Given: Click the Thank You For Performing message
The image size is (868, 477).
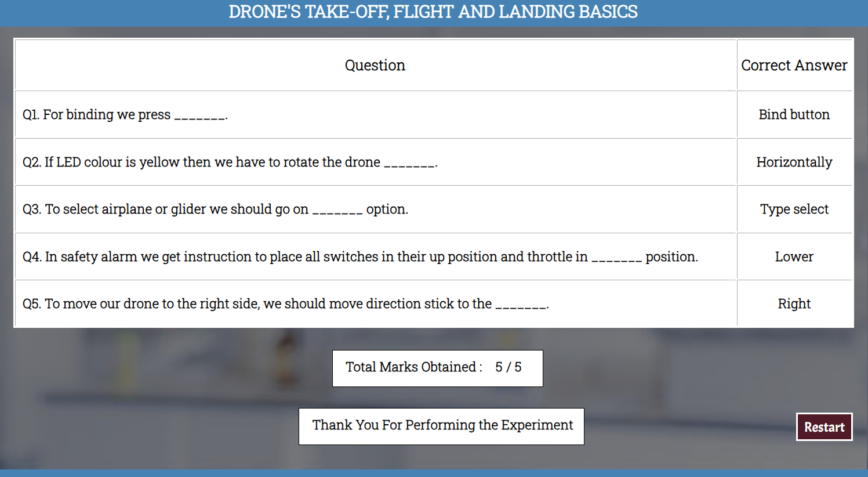Looking at the screenshot, I should [x=441, y=426].
